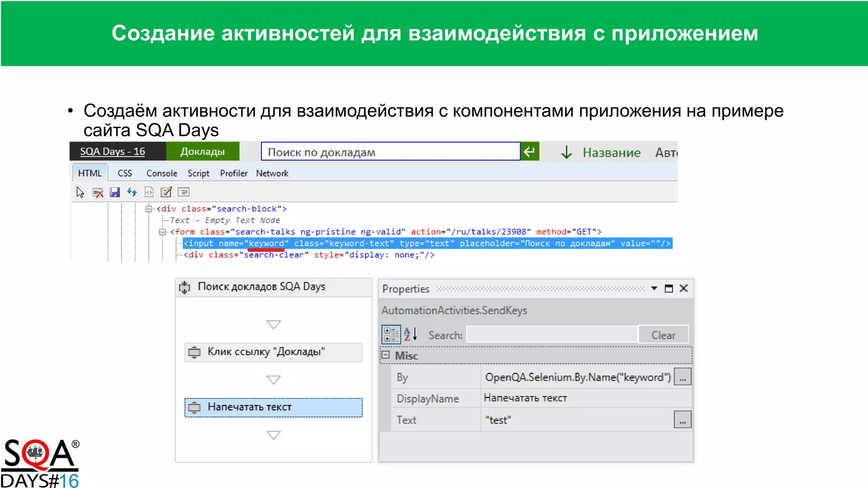Sort properties alphabetically with A-Z icon
The width and height of the screenshot is (868, 488).
410,335
